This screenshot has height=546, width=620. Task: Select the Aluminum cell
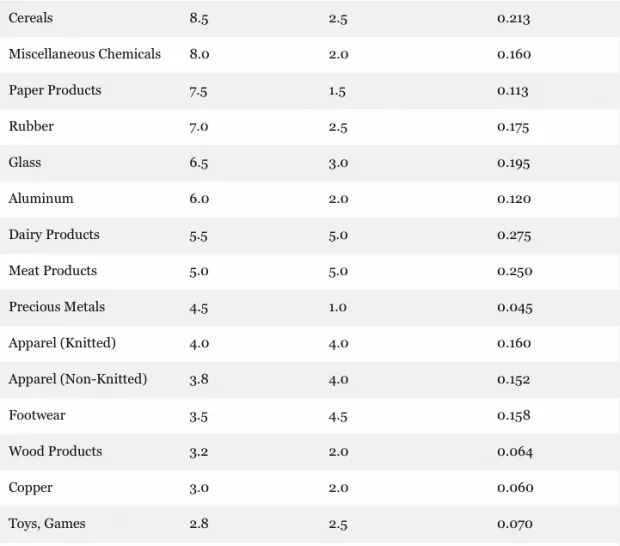pos(41,198)
